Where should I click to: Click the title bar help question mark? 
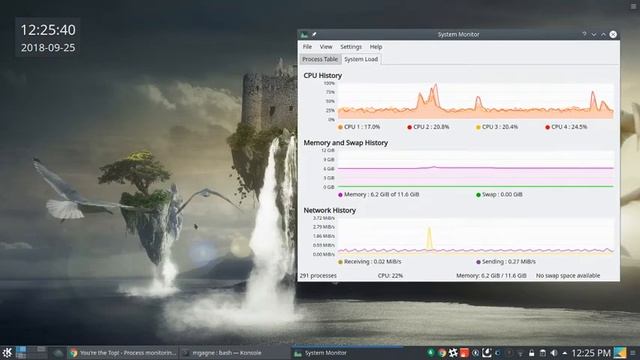pyautogui.click(x=584, y=34)
